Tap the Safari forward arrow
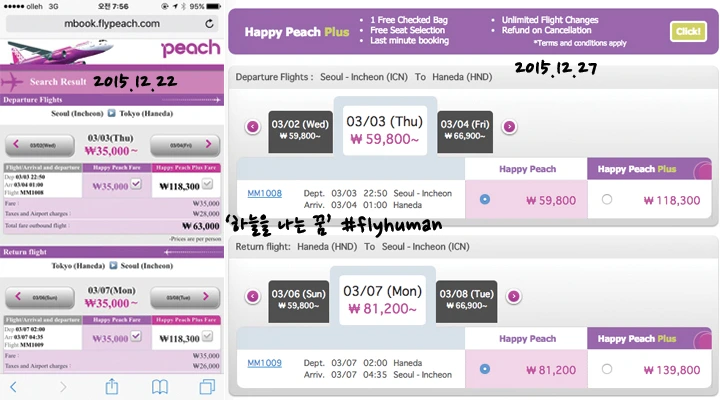Viewport: 720px width, 400px height. [63, 387]
